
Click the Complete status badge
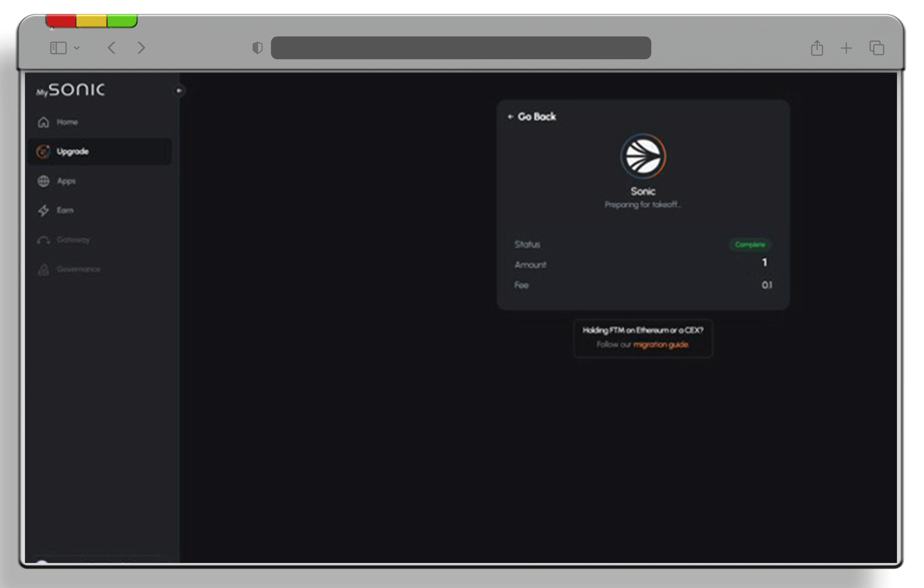tap(750, 244)
